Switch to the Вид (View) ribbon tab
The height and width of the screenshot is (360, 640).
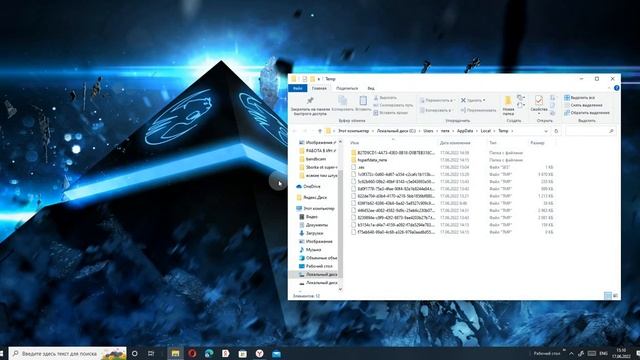371,88
